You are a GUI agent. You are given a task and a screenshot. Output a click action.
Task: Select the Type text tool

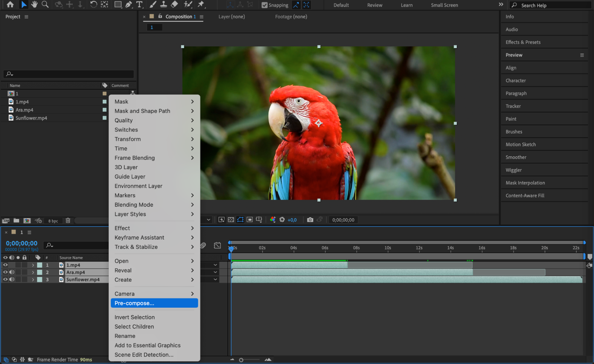[139, 4]
